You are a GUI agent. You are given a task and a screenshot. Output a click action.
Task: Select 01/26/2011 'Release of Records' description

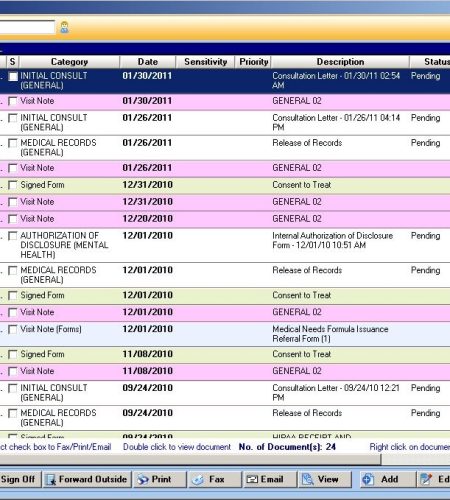pyautogui.click(x=307, y=143)
